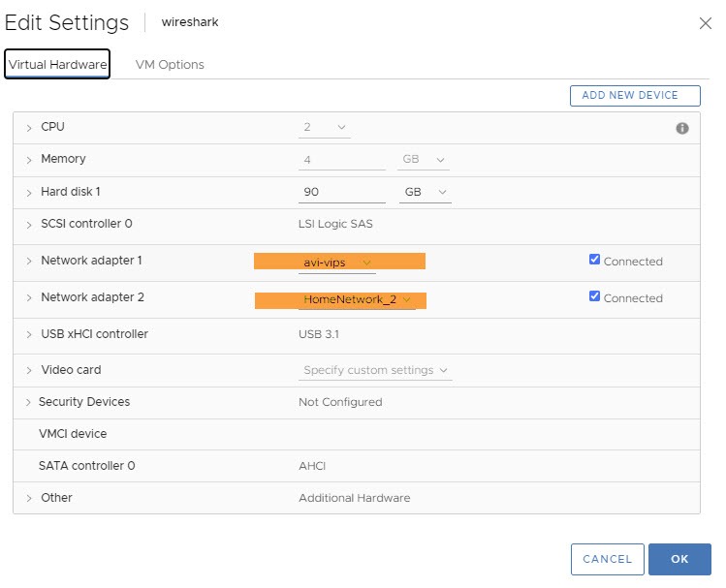Uncheck Connected for Network adapter 1
This screenshot has height=588, width=726.
point(594,260)
